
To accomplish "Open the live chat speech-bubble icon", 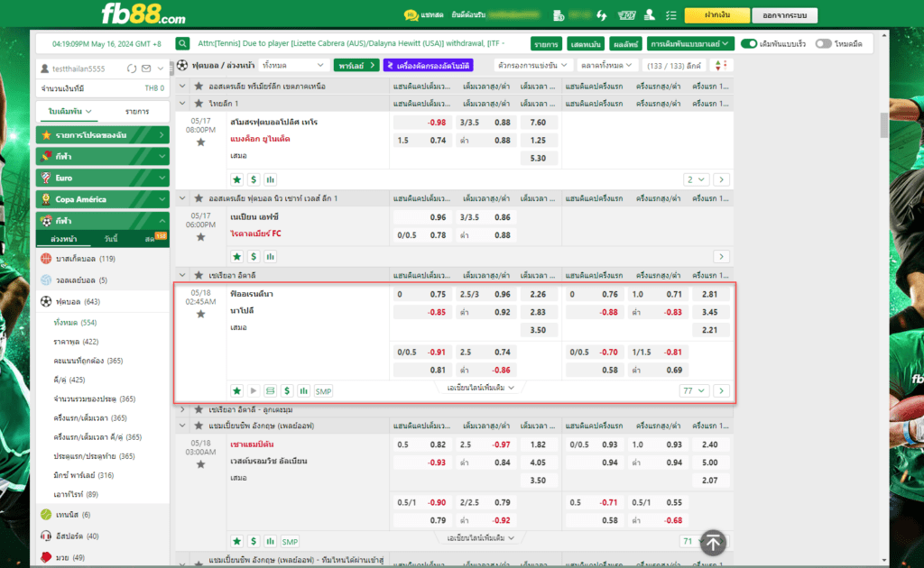I will 411,15.
